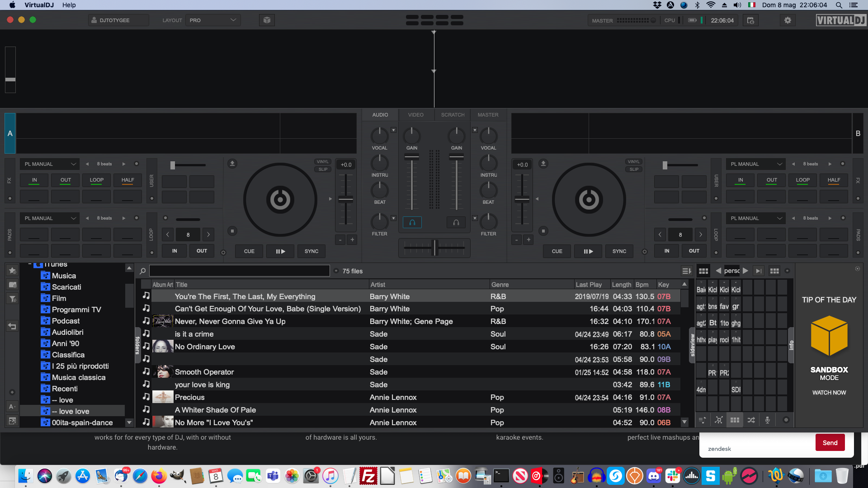Switch to the MASTER mixer tab
The height and width of the screenshot is (488, 868).
point(488,115)
